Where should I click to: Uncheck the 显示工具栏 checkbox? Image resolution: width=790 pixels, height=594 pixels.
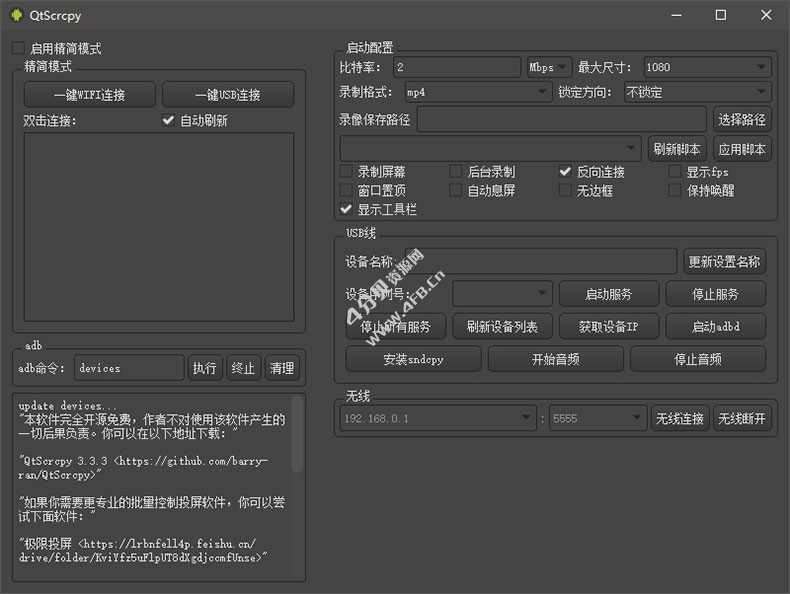[346, 209]
